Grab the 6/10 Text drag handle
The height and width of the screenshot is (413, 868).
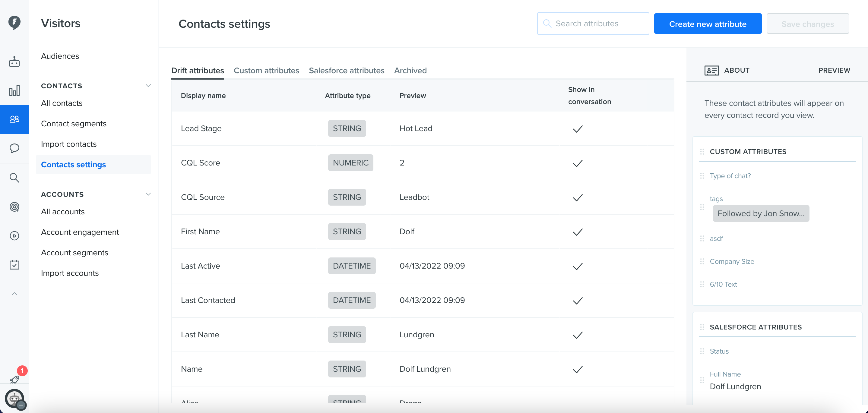click(x=702, y=284)
